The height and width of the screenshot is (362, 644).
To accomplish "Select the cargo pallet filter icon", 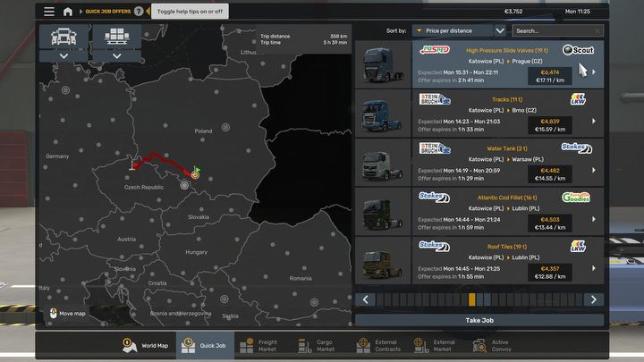I will [117, 37].
